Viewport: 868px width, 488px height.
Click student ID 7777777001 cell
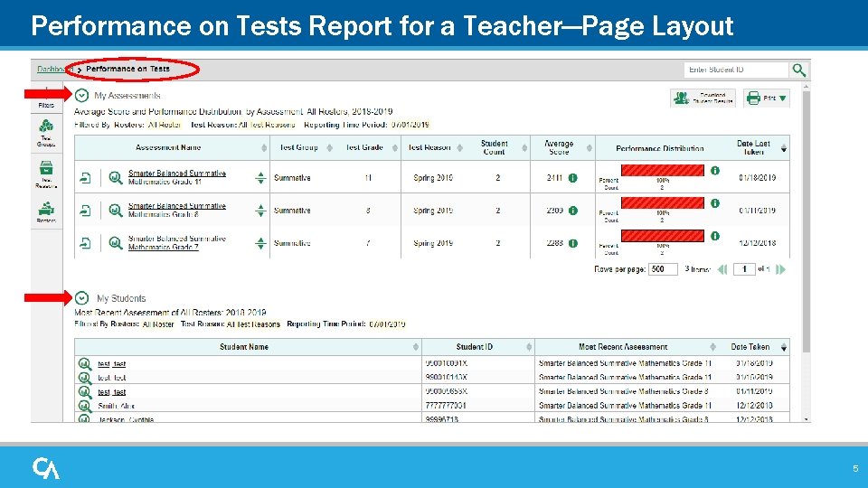(446, 406)
